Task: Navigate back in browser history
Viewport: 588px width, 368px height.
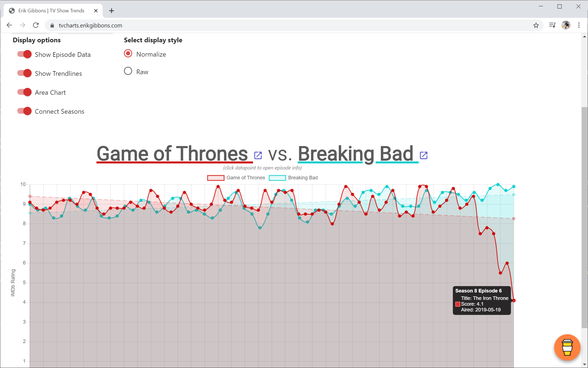Action: click(x=9, y=25)
